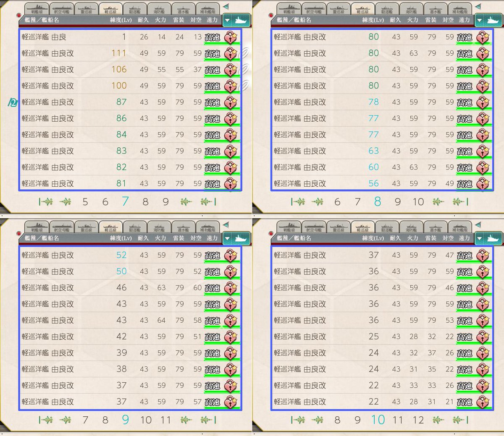The height and width of the screenshot is (436, 504).
Task: Click red dot indicator in page 10 panel
Action: (x=270, y=233)
